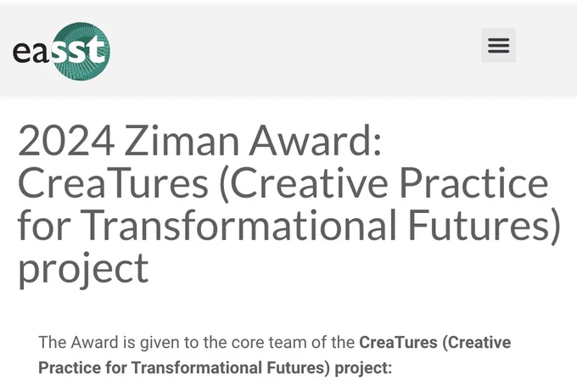Go to homepage via EASST logo
This screenshot has width=577, height=392.
(x=61, y=51)
